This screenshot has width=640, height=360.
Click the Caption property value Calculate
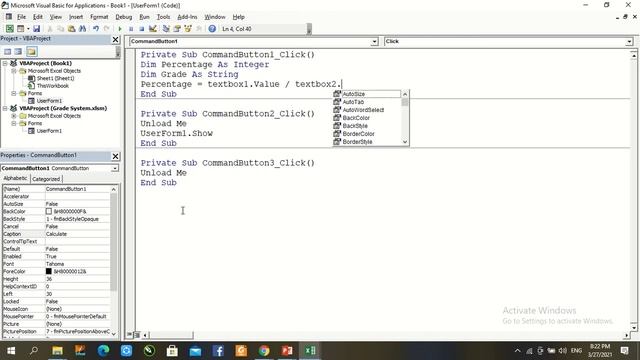pyautogui.click(x=77, y=234)
